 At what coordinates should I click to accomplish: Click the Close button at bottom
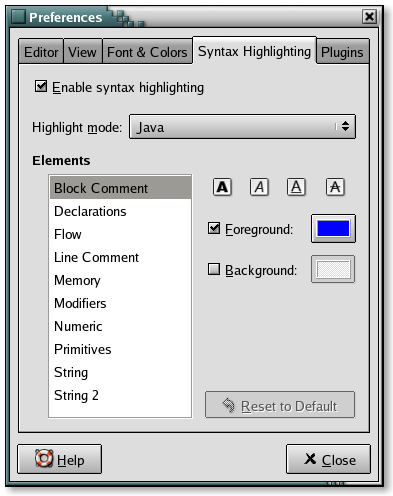pos(328,459)
